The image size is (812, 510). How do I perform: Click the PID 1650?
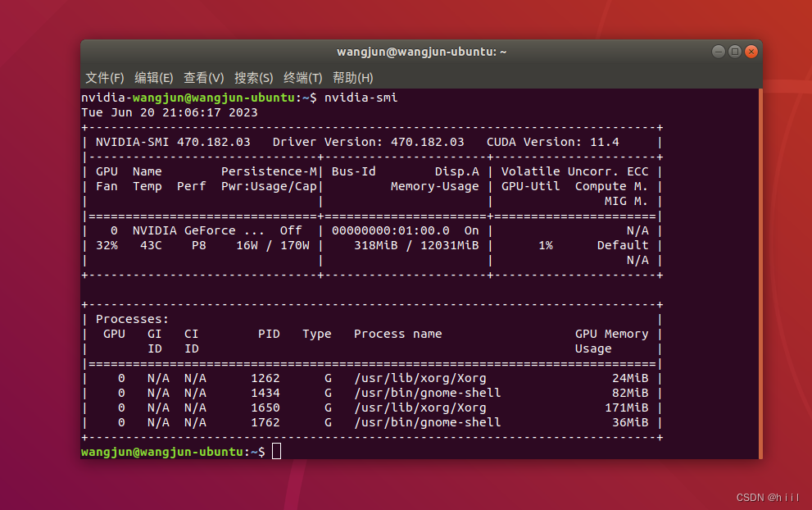(x=265, y=408)
